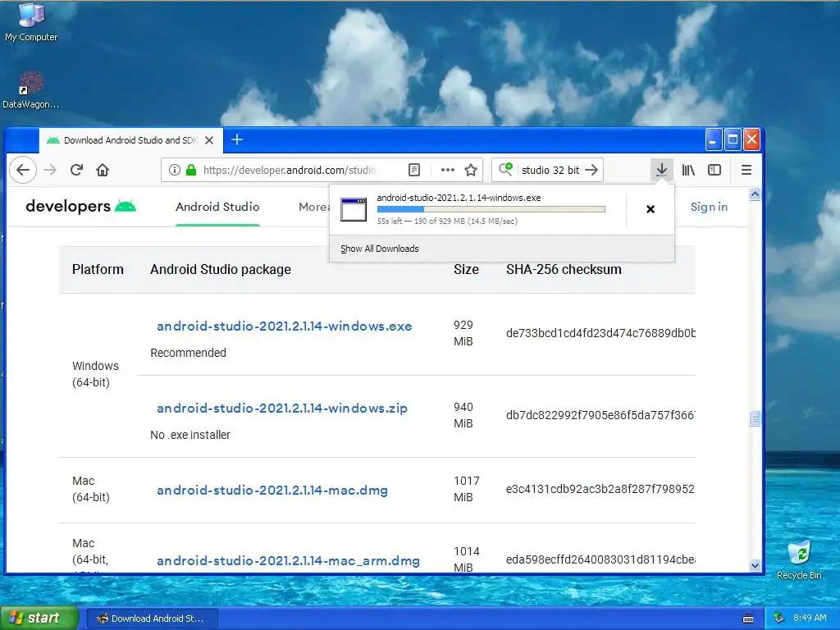This screenshot has width=840, height=630.
Task: Open Show All Downloads
Action: tap(379, 249)
